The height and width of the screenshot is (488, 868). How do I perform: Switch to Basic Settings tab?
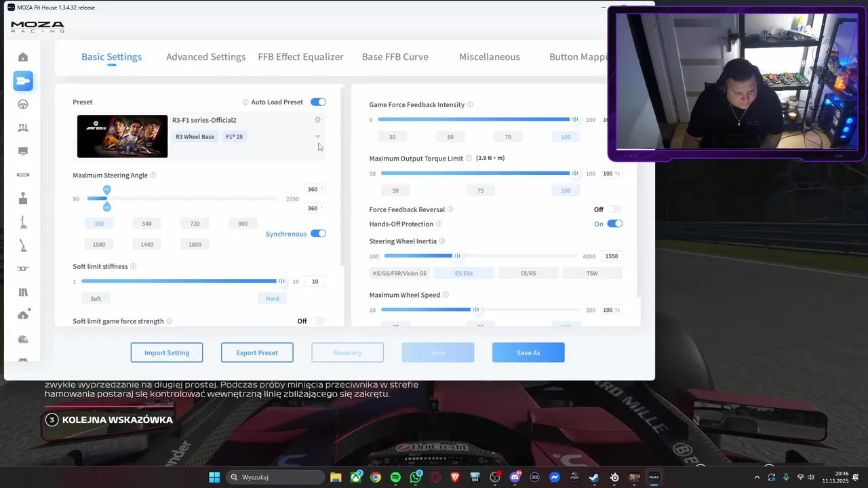coord(111,57)
